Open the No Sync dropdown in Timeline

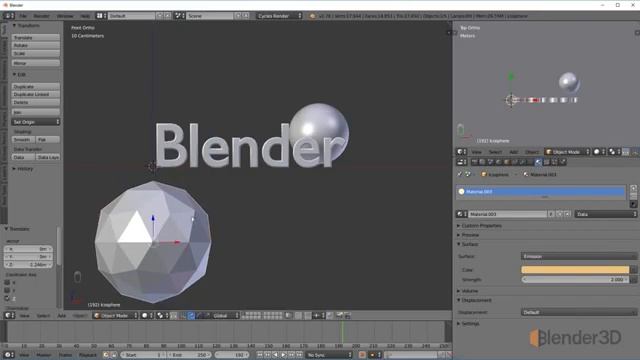point(329,355)
